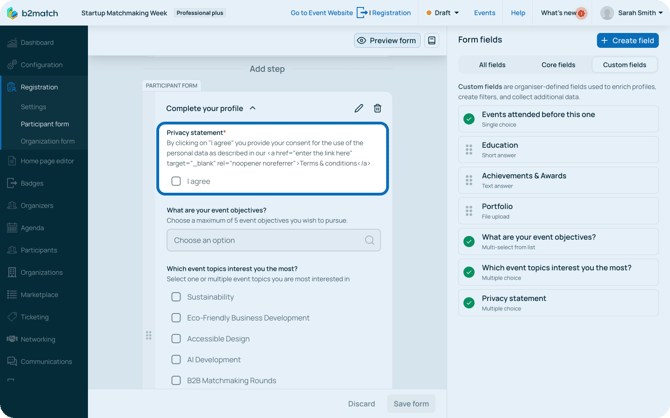Click the Create field button

(x=627, y=40)
